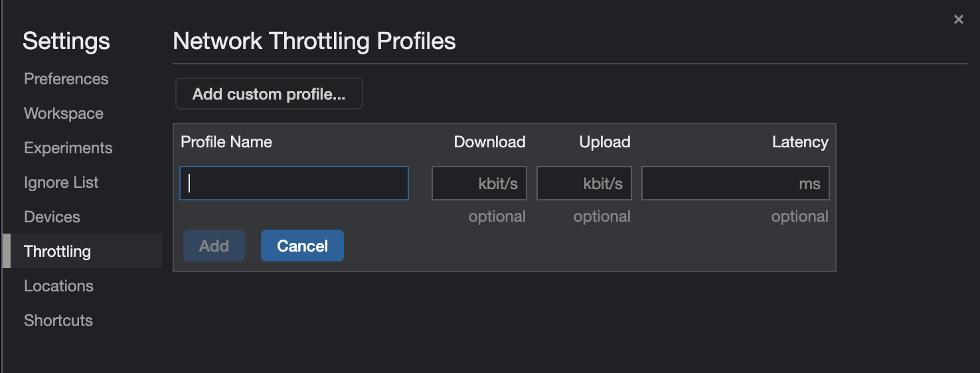This screenshot has width=980, height=373.
Task: Click the Profile Name column header
Action: tap(226, 142)
